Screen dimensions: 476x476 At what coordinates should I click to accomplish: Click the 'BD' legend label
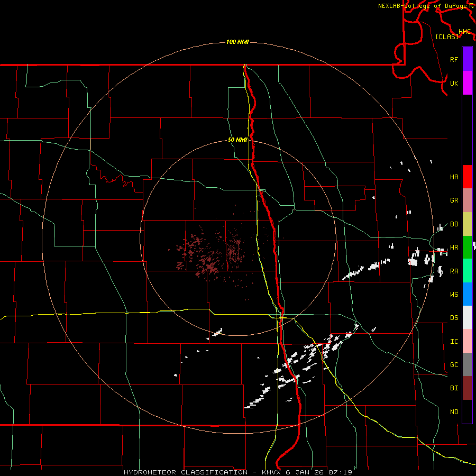(x=454, y=224)
